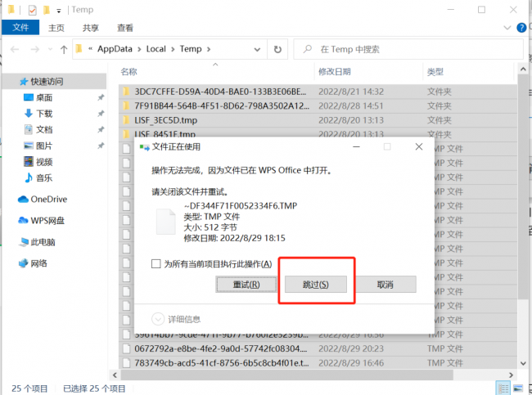Click the 重试(R) button

(x=246, y=285)
